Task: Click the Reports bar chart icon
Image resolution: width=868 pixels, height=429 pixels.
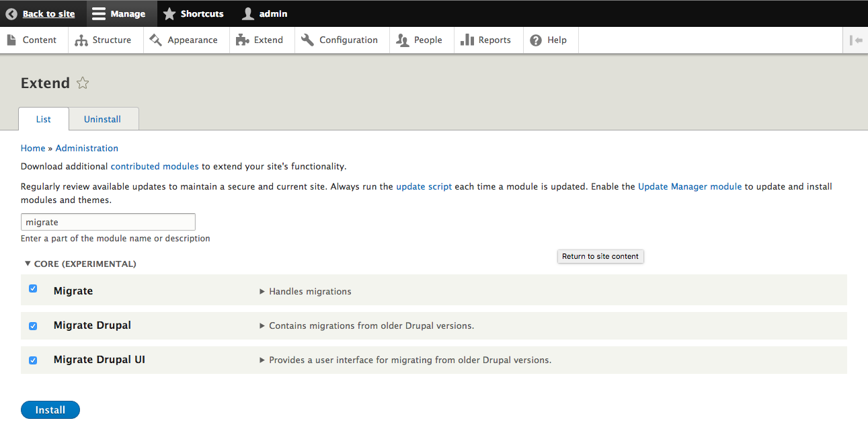Action: point(467,40)
